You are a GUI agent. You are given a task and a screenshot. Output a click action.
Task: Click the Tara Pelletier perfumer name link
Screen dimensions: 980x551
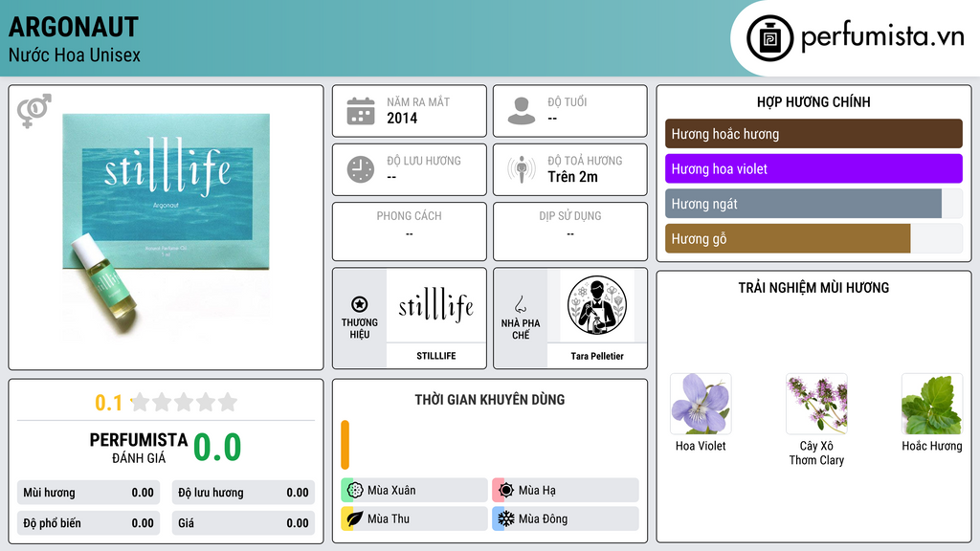click(x=597, y=356)
